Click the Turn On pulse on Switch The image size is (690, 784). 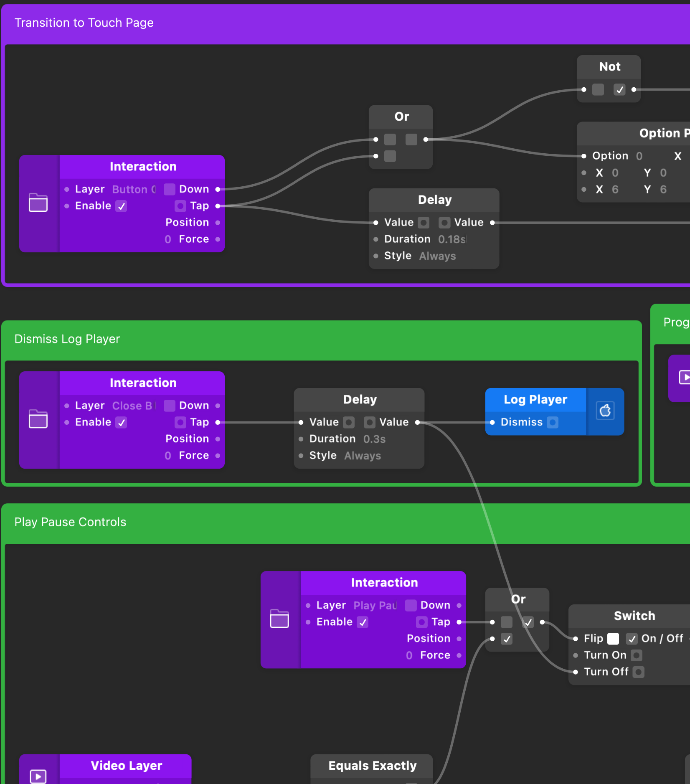click(637, 655)
